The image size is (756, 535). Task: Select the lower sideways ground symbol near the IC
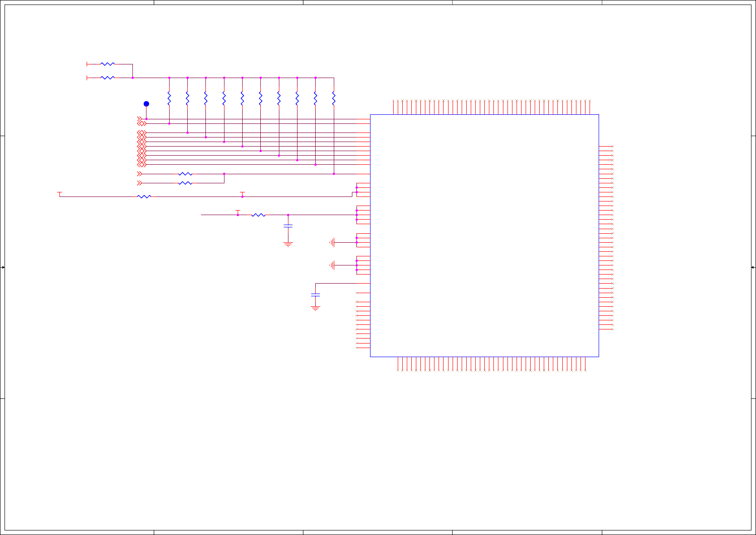pyautogui.click(x=332, y=265)
